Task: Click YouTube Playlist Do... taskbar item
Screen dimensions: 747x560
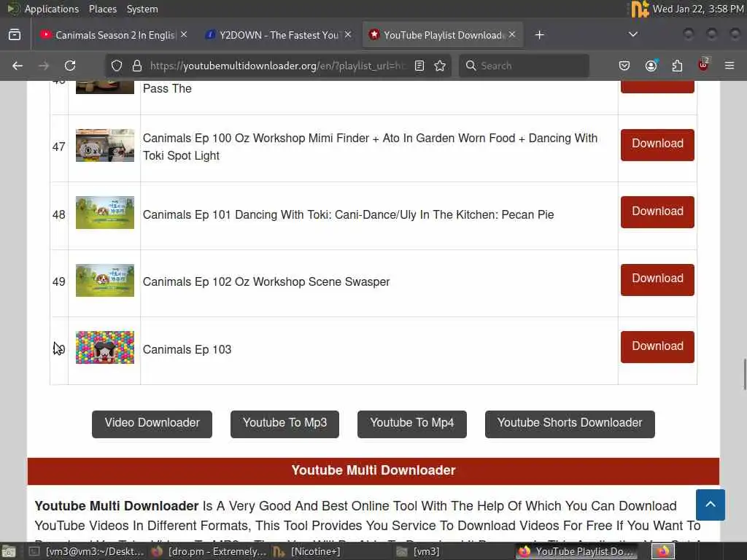Action: 577,551
